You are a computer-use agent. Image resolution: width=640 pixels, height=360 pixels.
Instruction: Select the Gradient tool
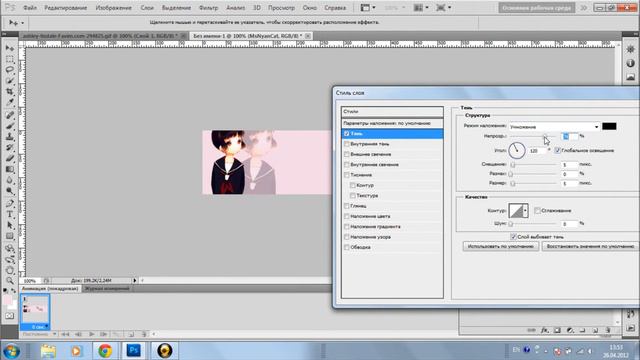(10, 169)
